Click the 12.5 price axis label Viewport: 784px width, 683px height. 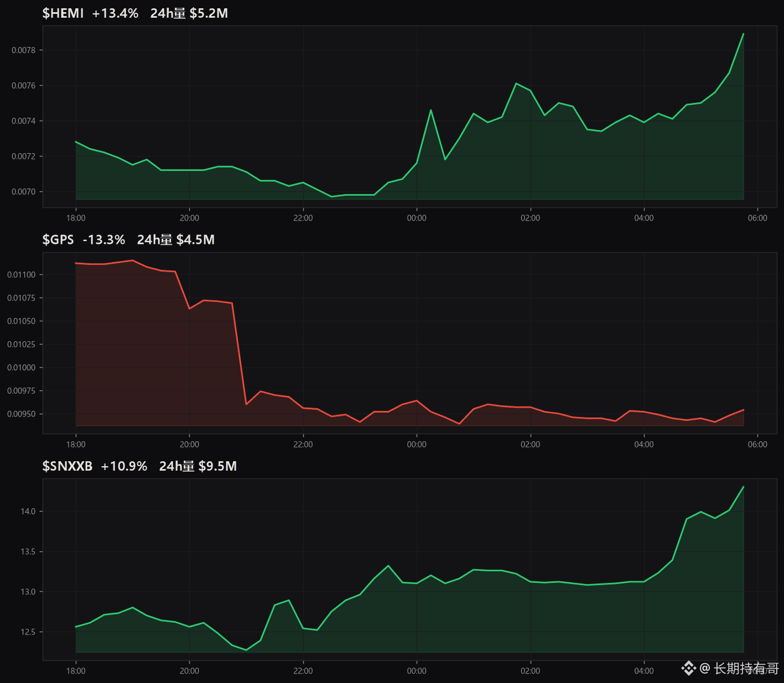point(28,632)
